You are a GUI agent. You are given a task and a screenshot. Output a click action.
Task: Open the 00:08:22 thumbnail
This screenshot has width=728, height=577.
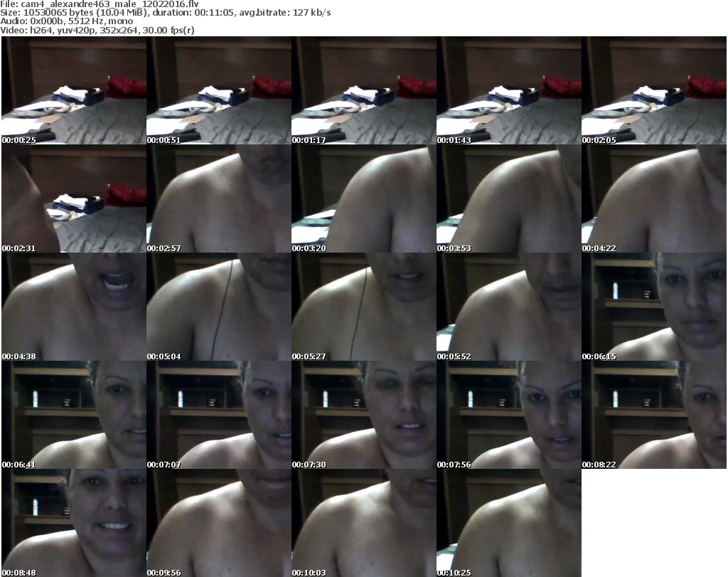tap(654, 415)
